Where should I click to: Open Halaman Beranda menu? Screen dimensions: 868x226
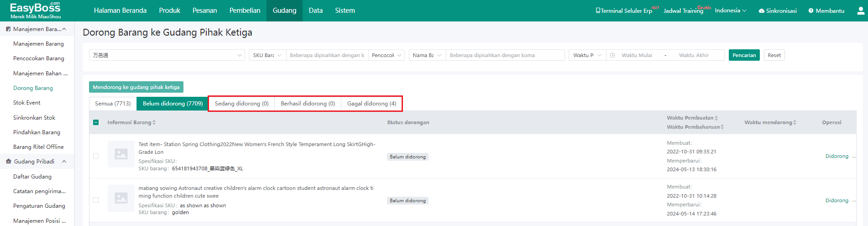pyautogui.click(x=120, y=11)
